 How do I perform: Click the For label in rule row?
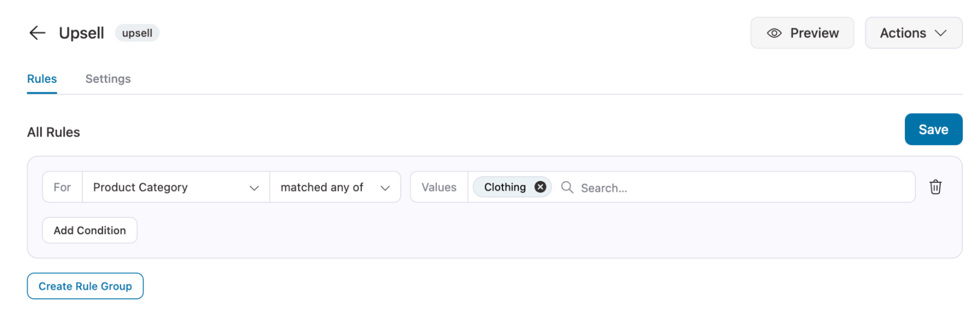pyautogui.click(x=62, y=187)
